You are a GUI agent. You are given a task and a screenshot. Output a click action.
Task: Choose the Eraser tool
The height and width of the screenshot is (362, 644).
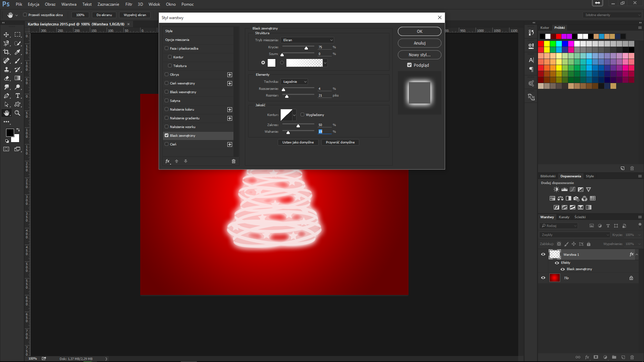click(6, 78)
